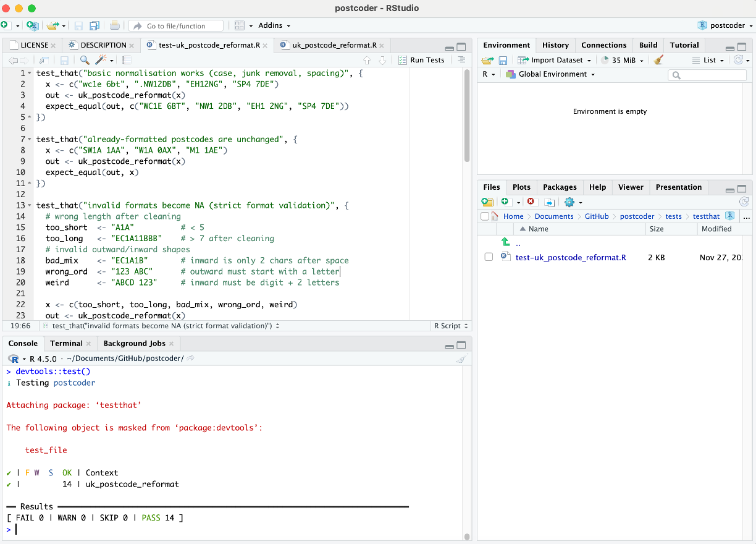
Task: Click the Run Tests button
Action: pyautogui.click(x=422, y=60)
